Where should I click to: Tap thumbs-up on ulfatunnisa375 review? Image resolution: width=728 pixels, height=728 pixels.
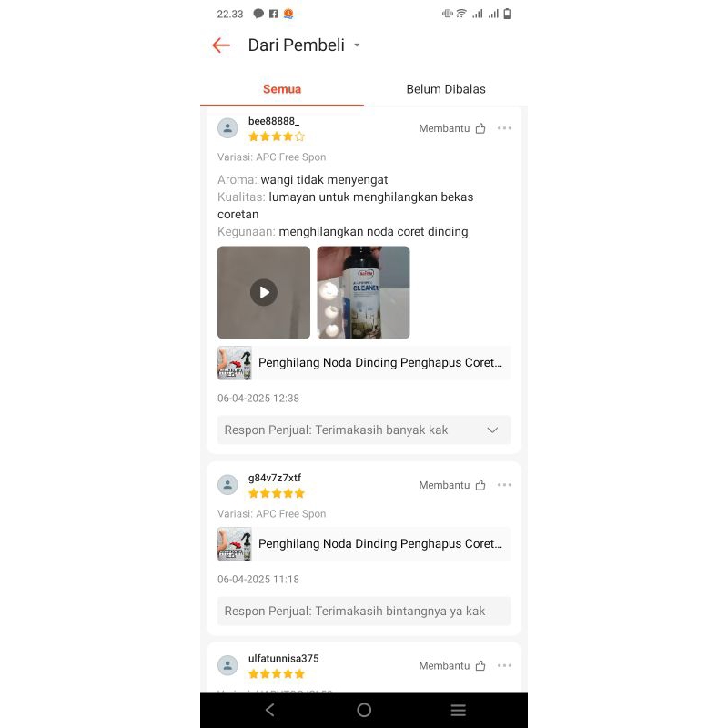480,666
